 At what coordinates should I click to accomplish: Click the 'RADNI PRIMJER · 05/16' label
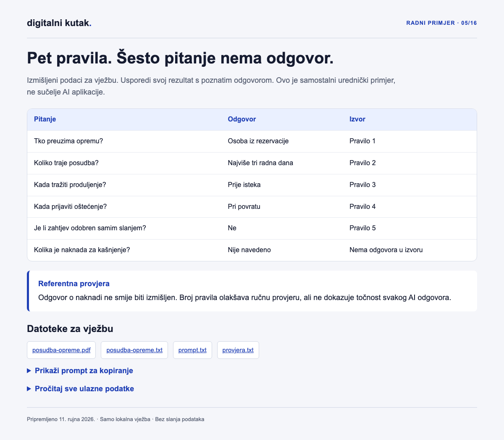[x=441, y=23]
